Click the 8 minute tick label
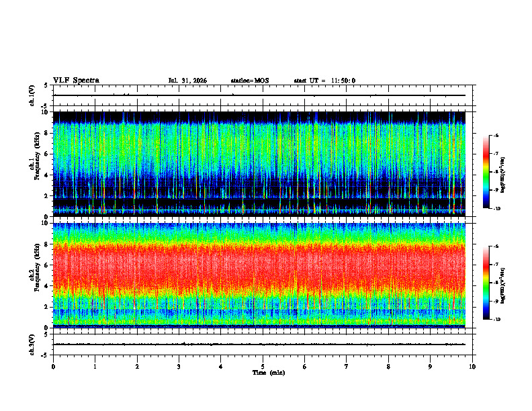Screen dimensions: 532x411 (388, 367)
